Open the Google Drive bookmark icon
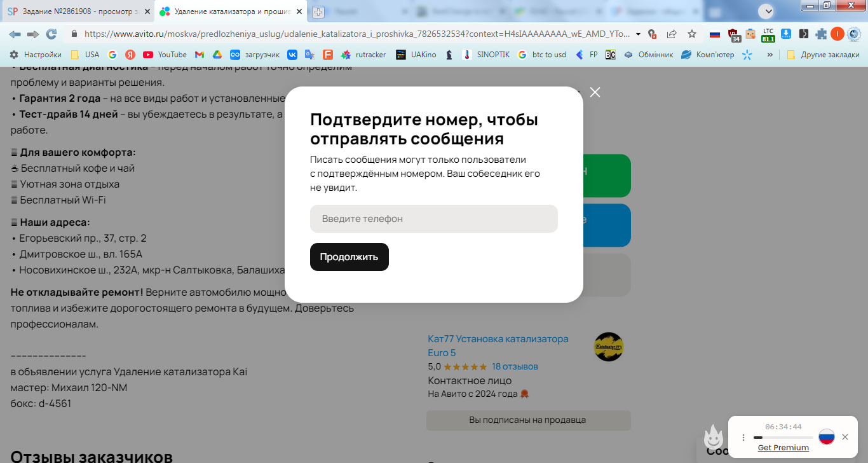868x463 pixels. [217, 55]
